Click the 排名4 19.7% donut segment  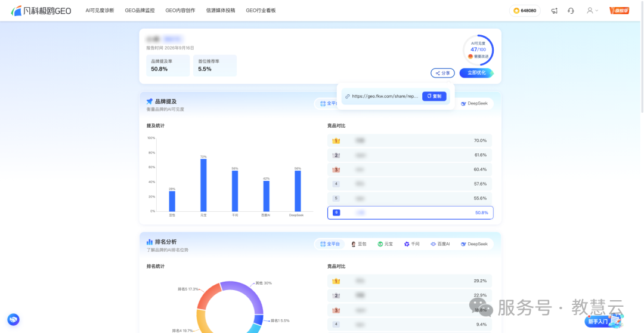202,322
